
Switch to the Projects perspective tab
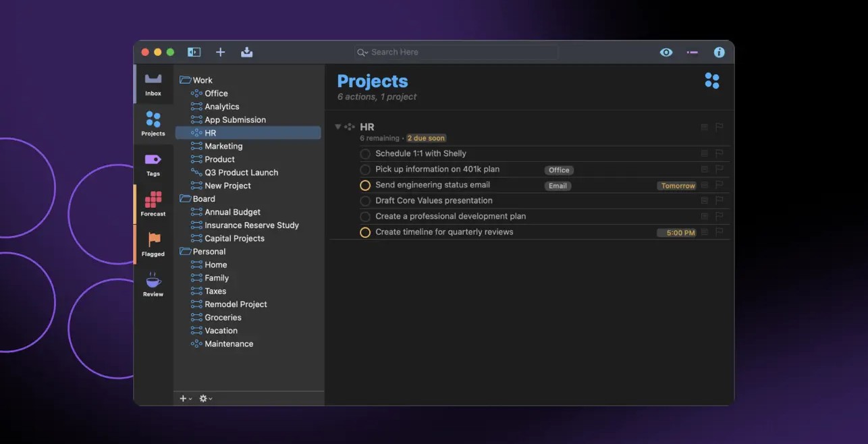tap(153, 124)
